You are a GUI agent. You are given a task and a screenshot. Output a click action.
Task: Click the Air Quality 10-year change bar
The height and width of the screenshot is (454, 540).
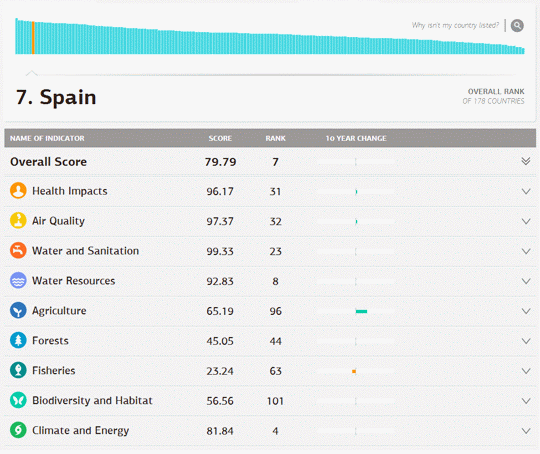pyautogui.click(x=356, y=221)
